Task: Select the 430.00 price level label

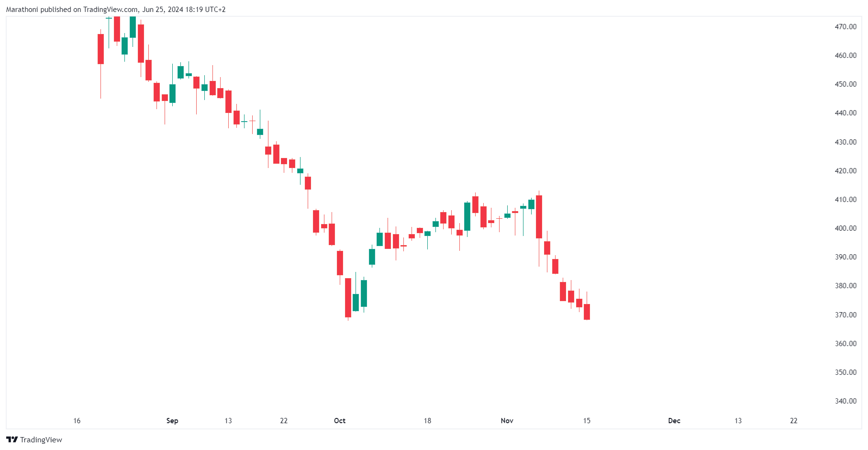Action: point(846,142)
